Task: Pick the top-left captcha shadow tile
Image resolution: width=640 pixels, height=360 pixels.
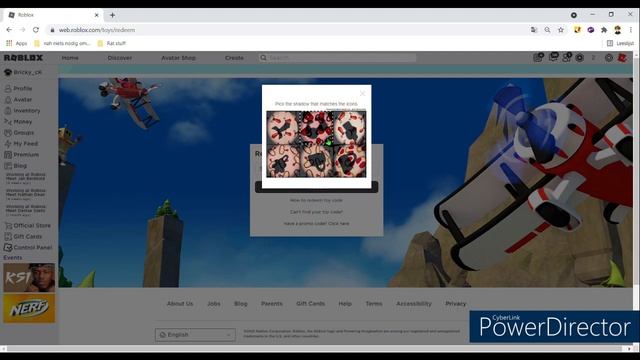Action: pyautogui.click(x=283, y=127)
